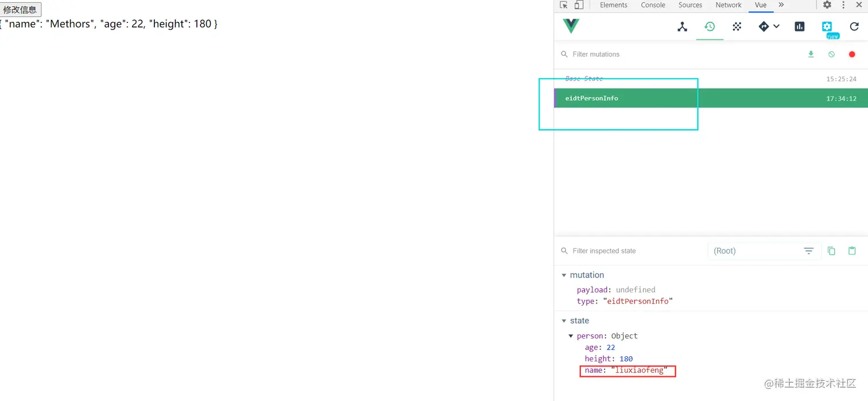Toggle the device toolbar icon

(x=579, y=5)
